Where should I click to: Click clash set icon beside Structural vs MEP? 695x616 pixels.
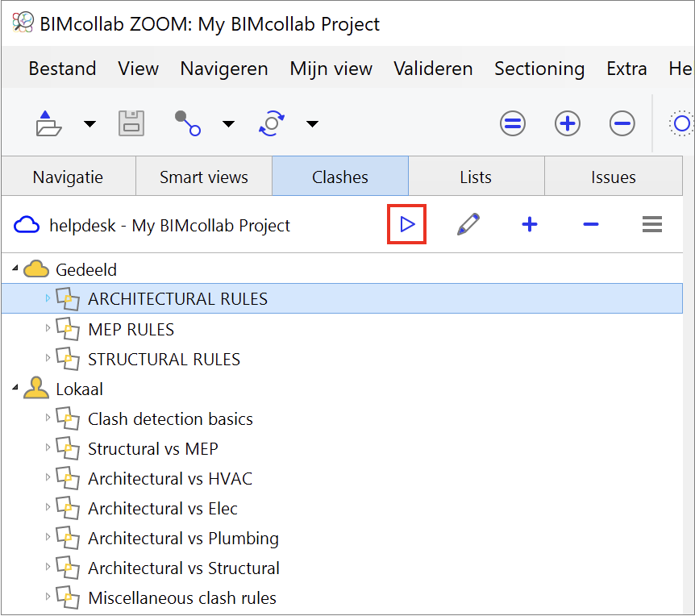[68, 448]
